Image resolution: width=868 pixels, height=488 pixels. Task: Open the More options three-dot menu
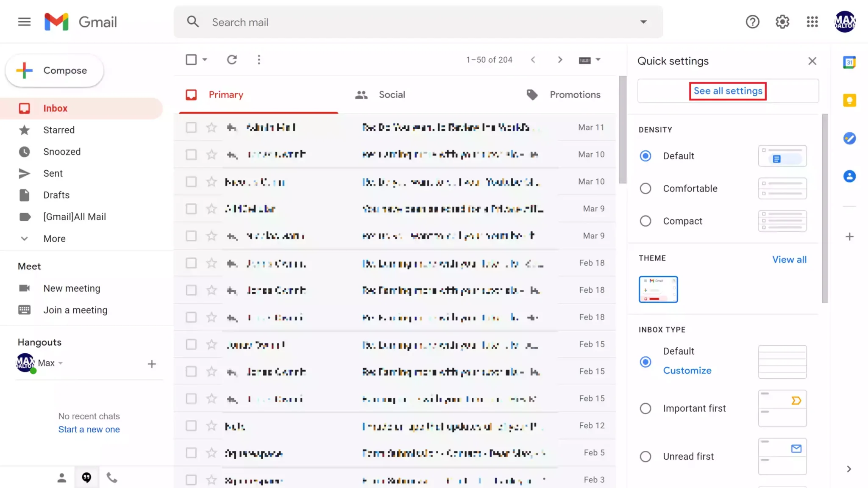point(259,60)
